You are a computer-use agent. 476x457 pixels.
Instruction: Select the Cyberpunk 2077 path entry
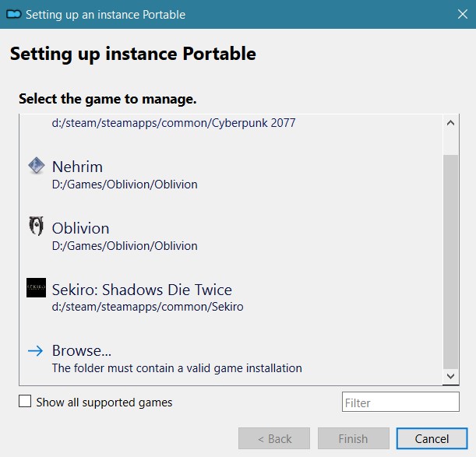174,123
